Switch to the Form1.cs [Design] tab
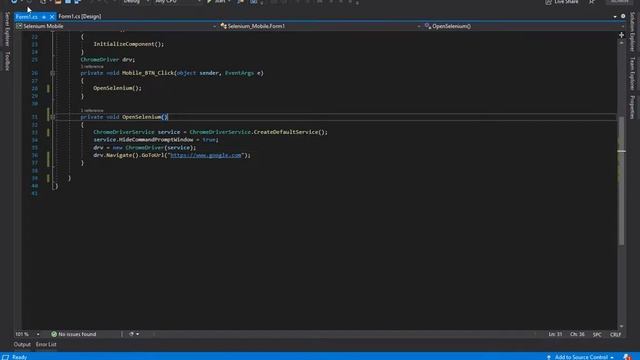 pos(80,17)
